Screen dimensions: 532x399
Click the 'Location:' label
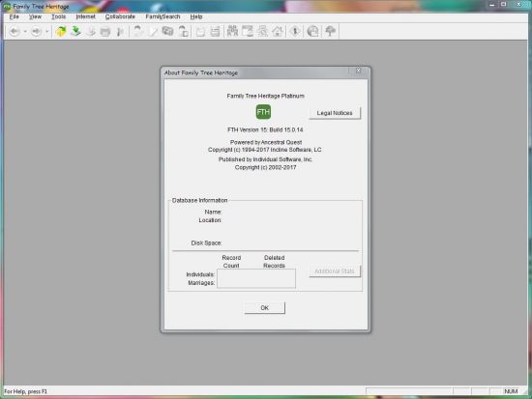point(210,220)
